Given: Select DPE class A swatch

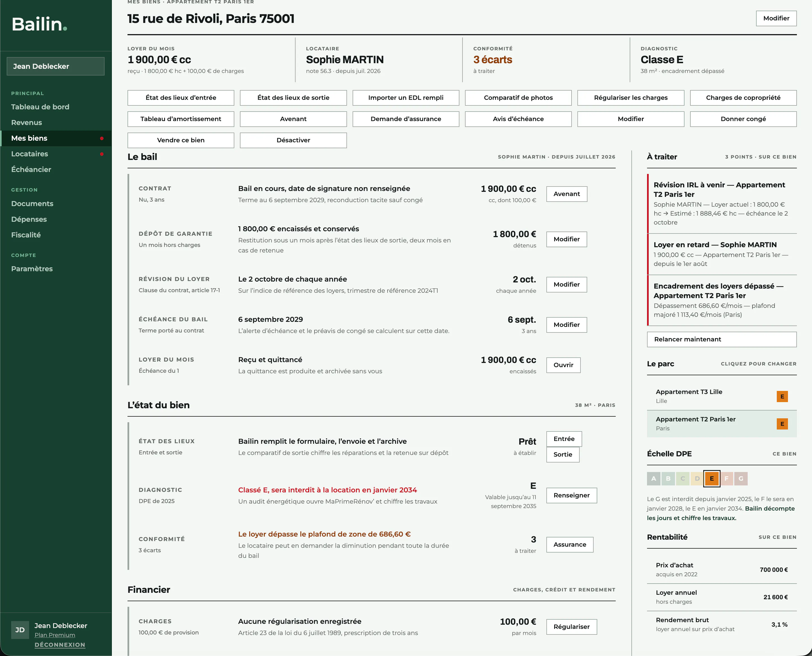Looking at the screenshot, I should tap(654, 478).
